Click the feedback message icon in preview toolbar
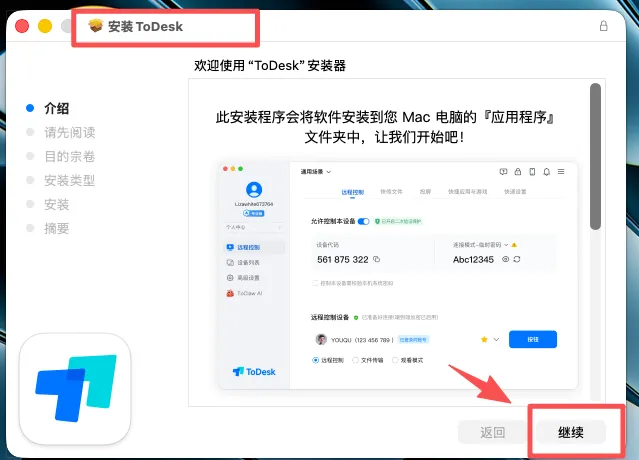The width and height of the screenshot is (639, 460). [503, 172]
